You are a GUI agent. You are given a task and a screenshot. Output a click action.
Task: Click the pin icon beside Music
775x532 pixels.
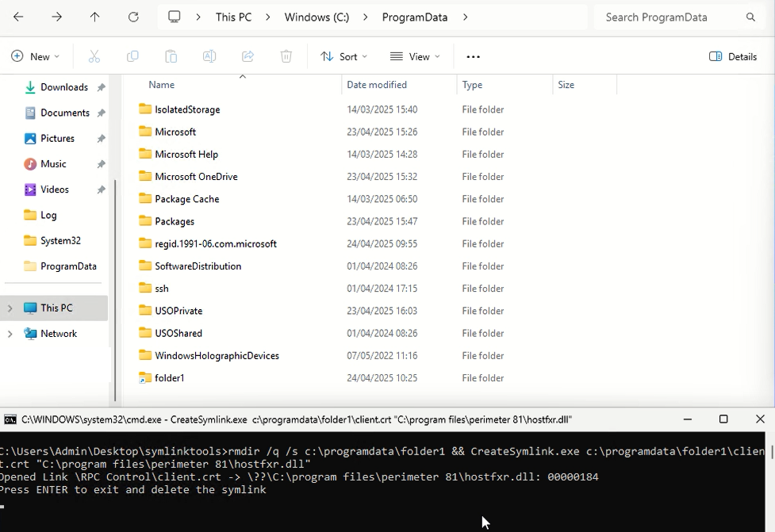[x=102, y=164]
